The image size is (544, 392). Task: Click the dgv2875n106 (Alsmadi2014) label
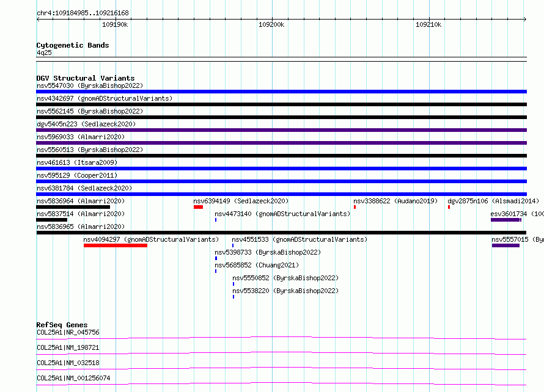(493, 201)
